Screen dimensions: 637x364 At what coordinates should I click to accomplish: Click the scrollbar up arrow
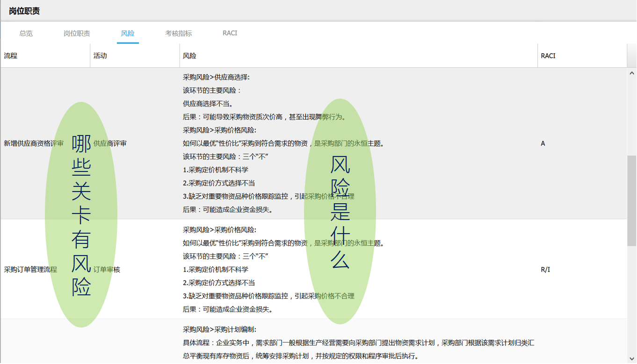[x=632, y=73]
